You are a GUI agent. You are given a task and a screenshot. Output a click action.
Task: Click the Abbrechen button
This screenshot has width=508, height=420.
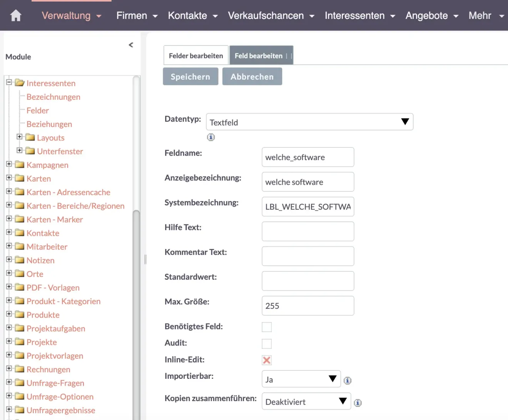click(x=252, y=76)
